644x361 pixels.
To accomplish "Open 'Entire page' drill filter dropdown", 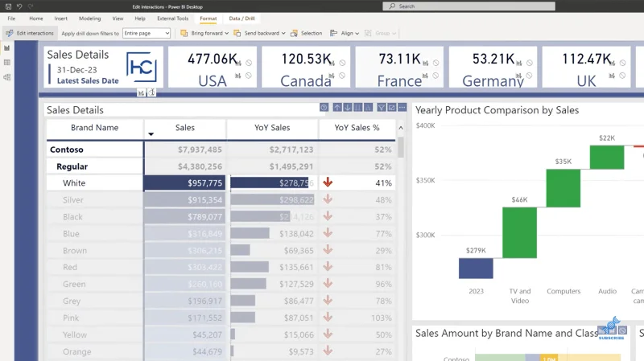I will (x=147, y=33).
